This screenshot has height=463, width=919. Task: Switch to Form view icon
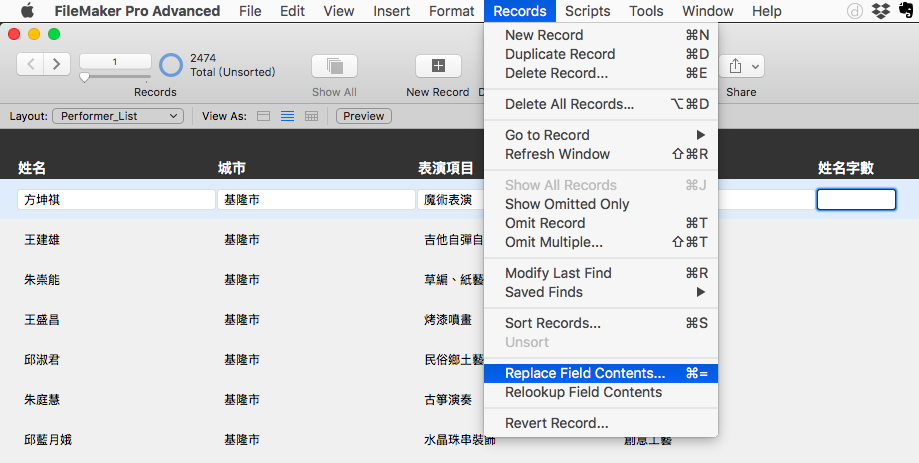pyautogui.click(x=264, y=116)
